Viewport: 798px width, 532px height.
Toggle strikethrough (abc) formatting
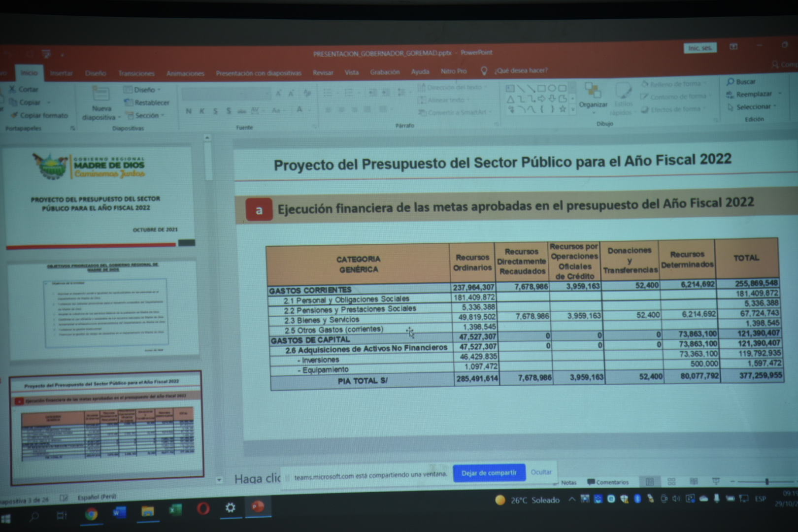242,111
